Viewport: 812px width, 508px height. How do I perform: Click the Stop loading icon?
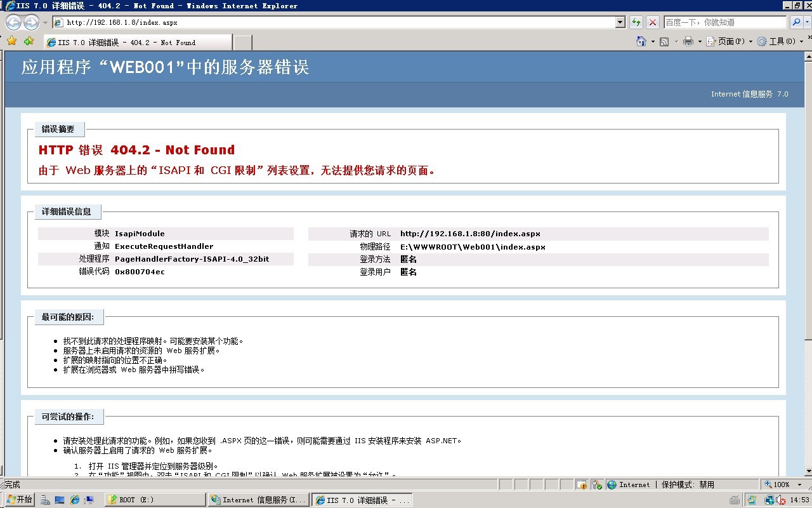(x=652, y=22)
